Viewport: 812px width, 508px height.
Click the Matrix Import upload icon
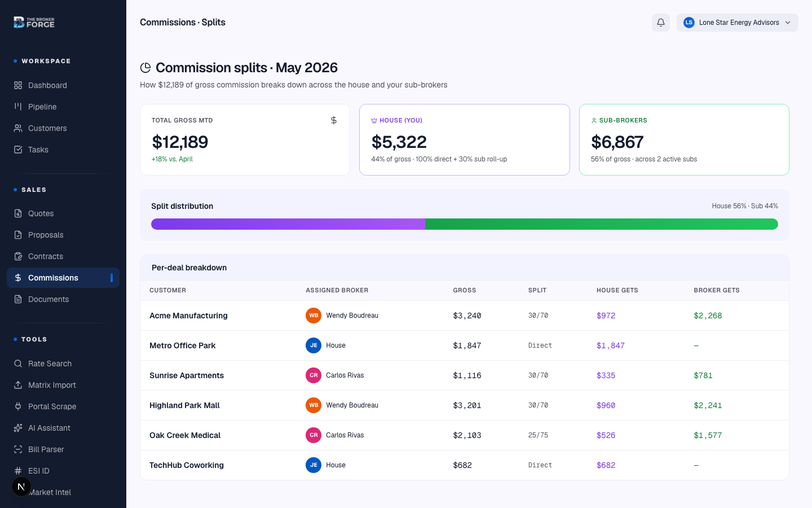18,385
